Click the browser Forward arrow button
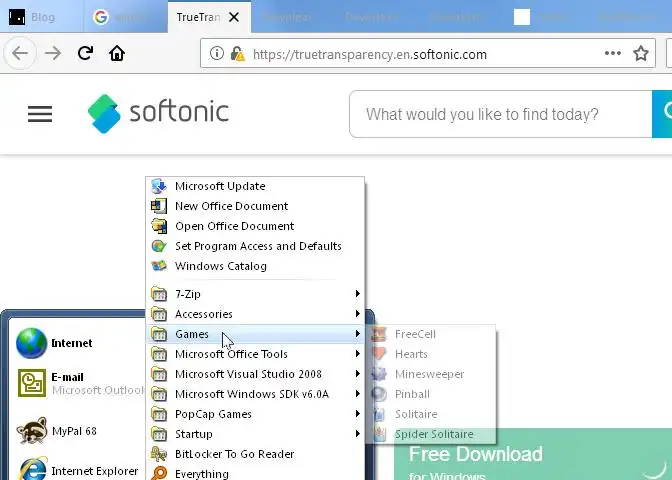672x480 pixels. click(53, 54)
